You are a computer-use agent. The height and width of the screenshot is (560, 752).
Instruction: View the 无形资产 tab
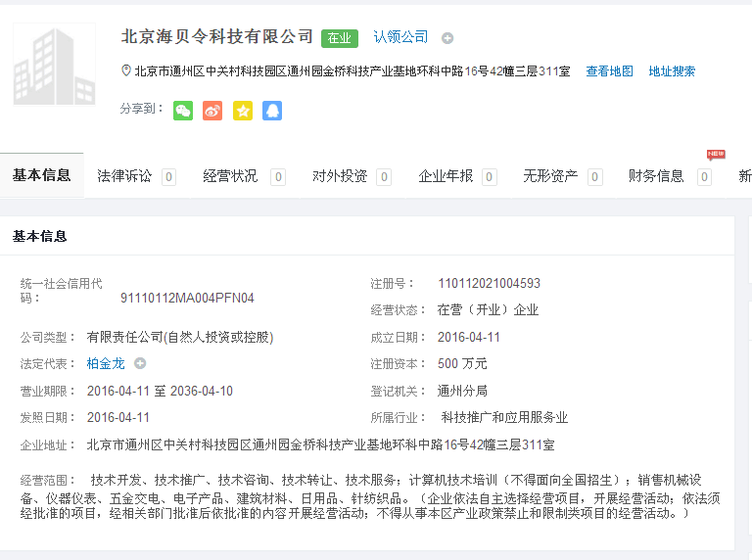point(550,176)
